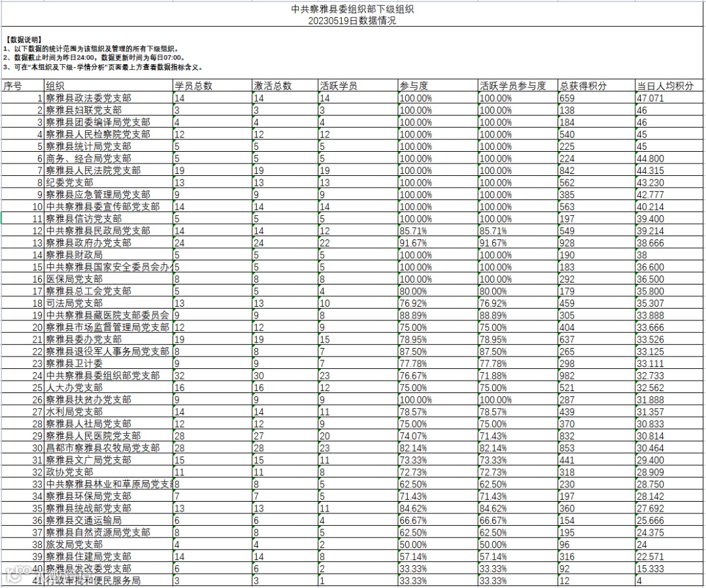Select the 学员总数 column header
The width and height of the screenshot is (706, 588).
tap(212, 86)
